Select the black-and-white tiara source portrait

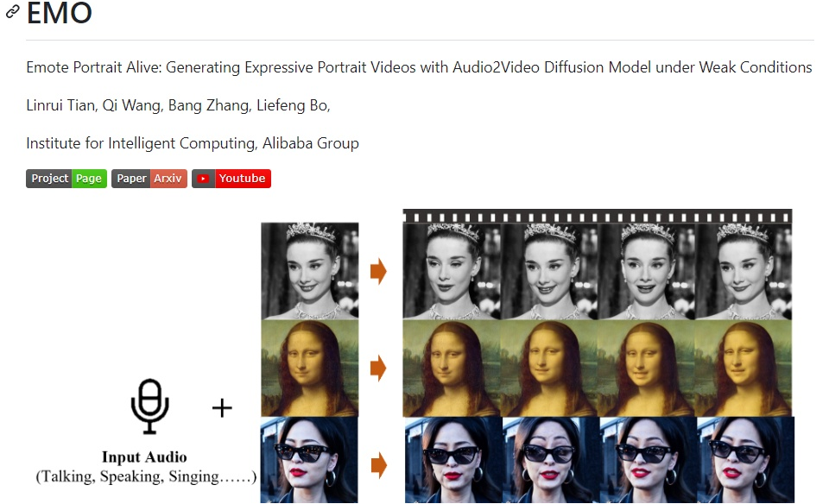pyautogui.click(x=309, y=271)
